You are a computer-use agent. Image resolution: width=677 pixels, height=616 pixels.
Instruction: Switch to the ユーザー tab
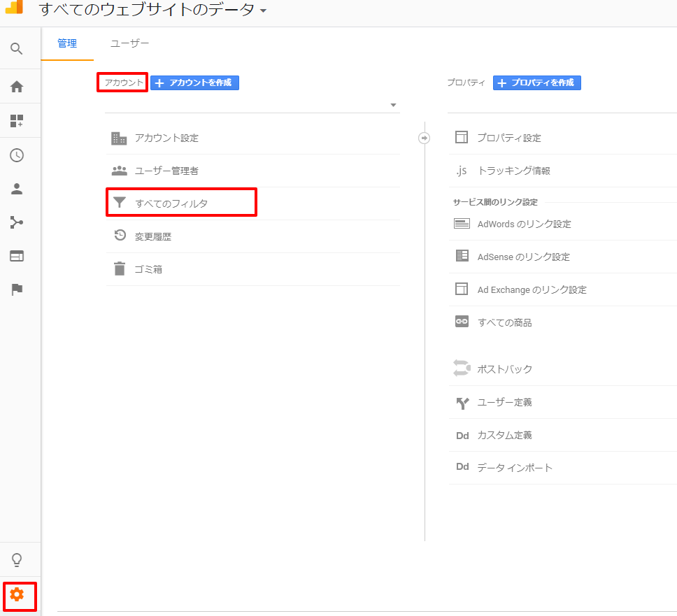pyautogui.click(x=129, y=43)
